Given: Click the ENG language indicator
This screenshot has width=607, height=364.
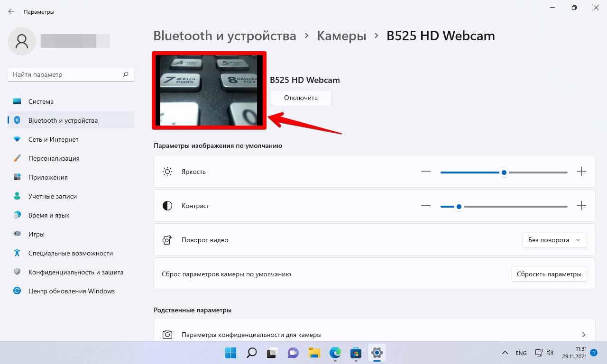Looking at the screenshot, I should pos(521,353).
